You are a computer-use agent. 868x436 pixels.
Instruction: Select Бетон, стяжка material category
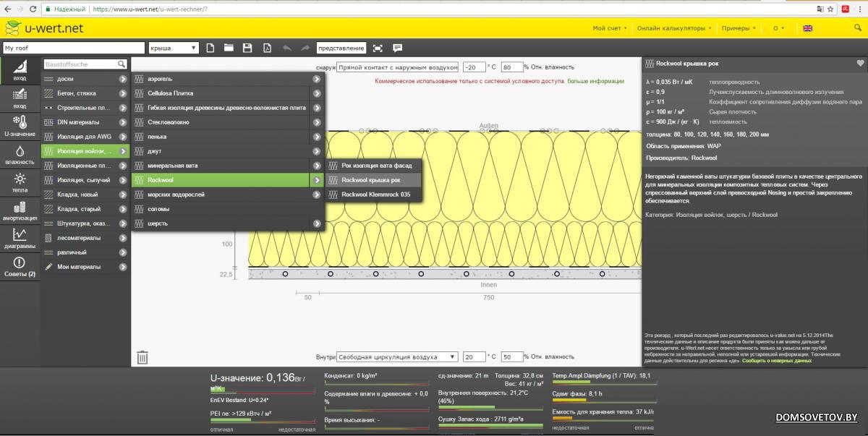(x=85, y=93)
